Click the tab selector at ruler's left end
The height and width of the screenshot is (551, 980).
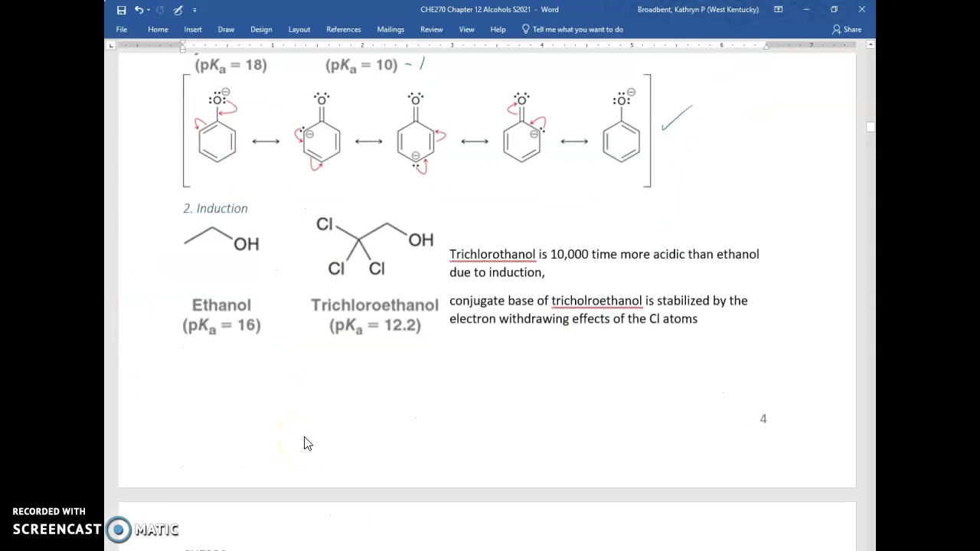[x=111, y=45]
